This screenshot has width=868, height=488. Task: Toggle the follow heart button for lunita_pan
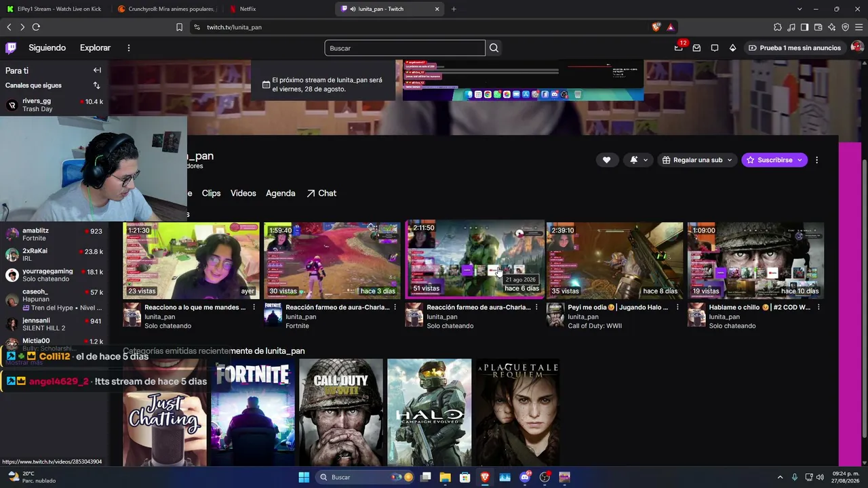pyautogui.click(x=606, y=160)
